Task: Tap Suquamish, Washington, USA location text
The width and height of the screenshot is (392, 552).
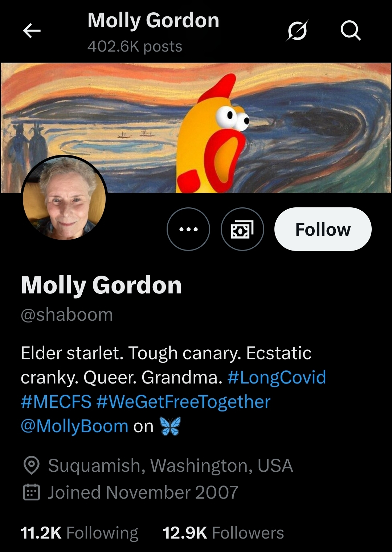Action: pyautogui.click(x=171, y=466)
